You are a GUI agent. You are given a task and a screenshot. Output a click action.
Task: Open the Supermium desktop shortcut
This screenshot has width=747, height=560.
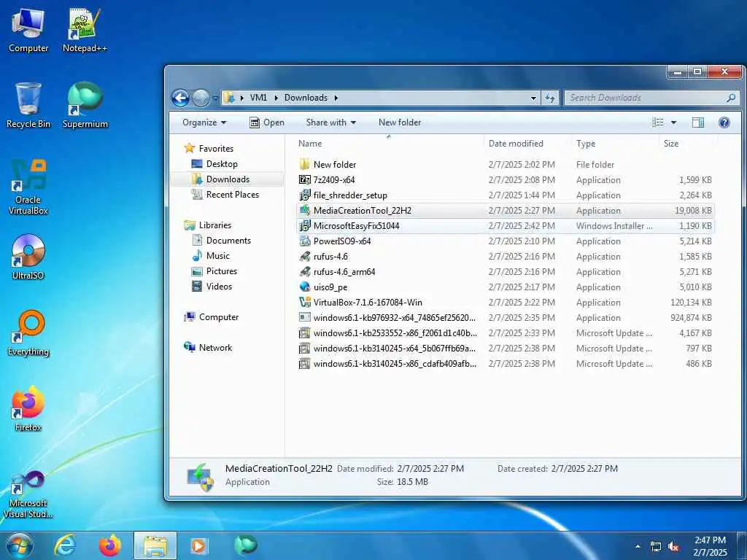pyautogui.click(x=85, y=106)
